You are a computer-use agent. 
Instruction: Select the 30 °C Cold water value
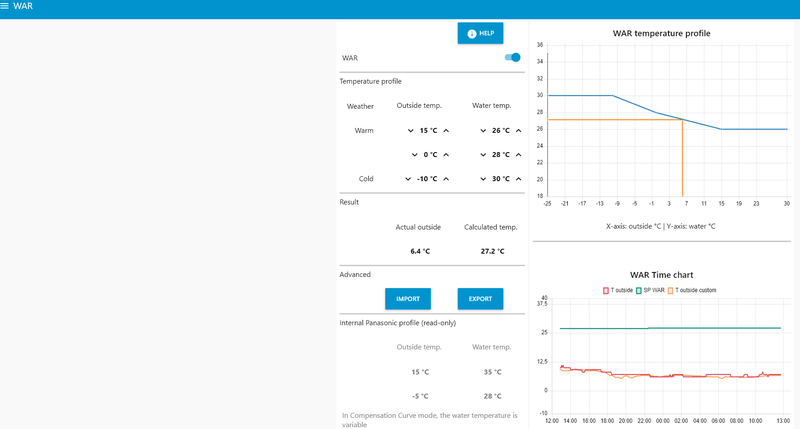(501, 179)
